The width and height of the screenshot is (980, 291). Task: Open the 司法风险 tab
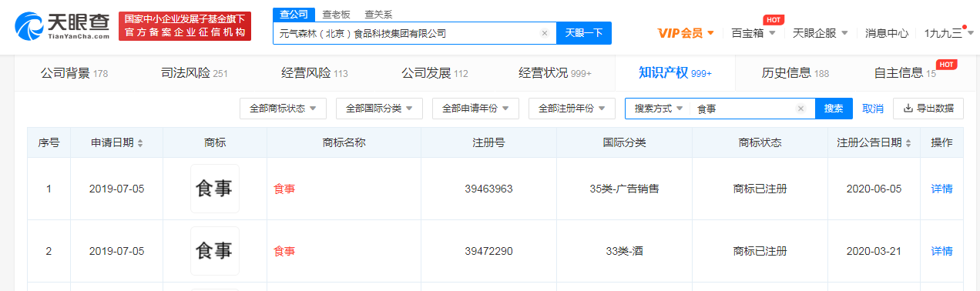point(194,73)
